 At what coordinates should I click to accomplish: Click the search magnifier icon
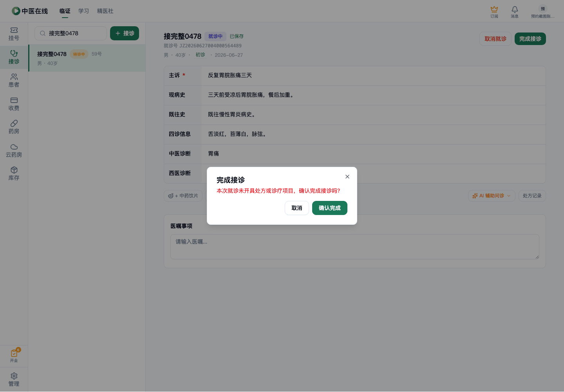click(43, 33)
